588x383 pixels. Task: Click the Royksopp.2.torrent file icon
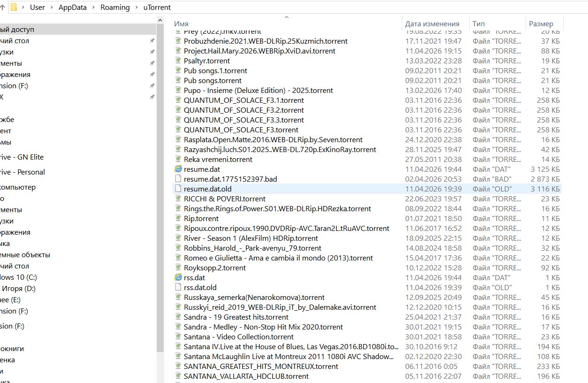coord(178,268)
